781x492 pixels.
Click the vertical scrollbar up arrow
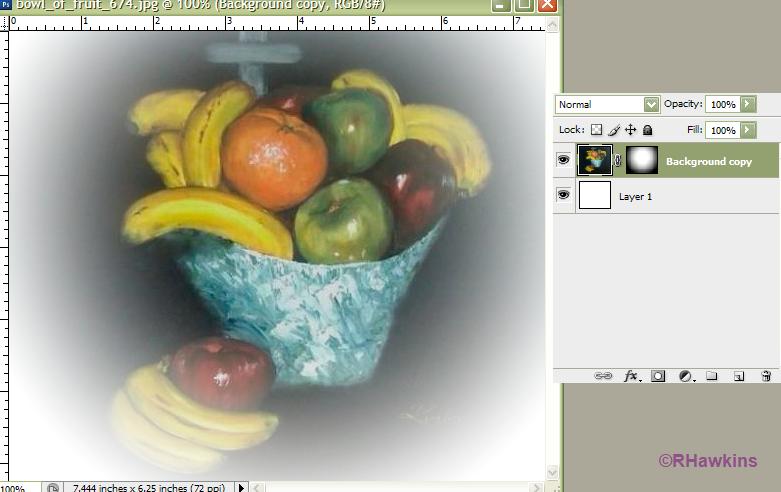point(552,24)
